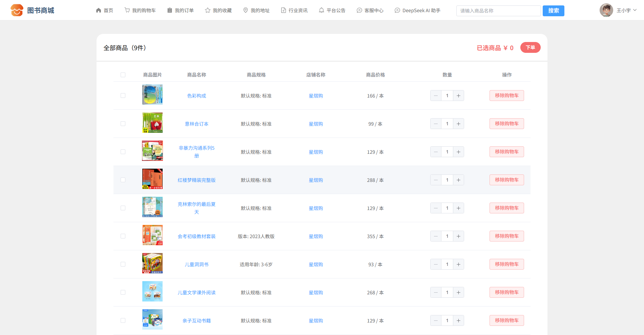Click the 图书商城 logo icon
644x335 pixels.
click(x=17, y=10)
